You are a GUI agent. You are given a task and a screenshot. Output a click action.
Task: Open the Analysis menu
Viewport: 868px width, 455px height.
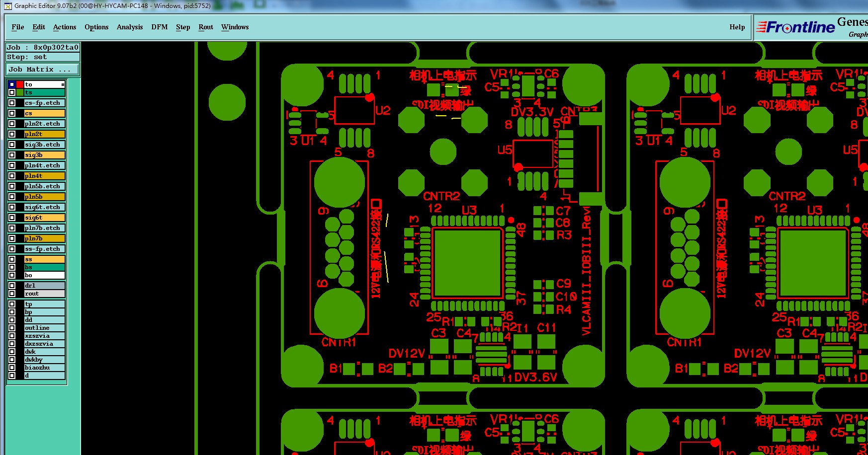click(130, 27)
